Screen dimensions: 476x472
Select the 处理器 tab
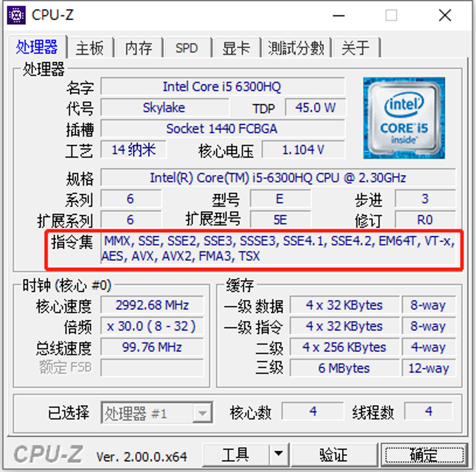(x=37, y=47)
